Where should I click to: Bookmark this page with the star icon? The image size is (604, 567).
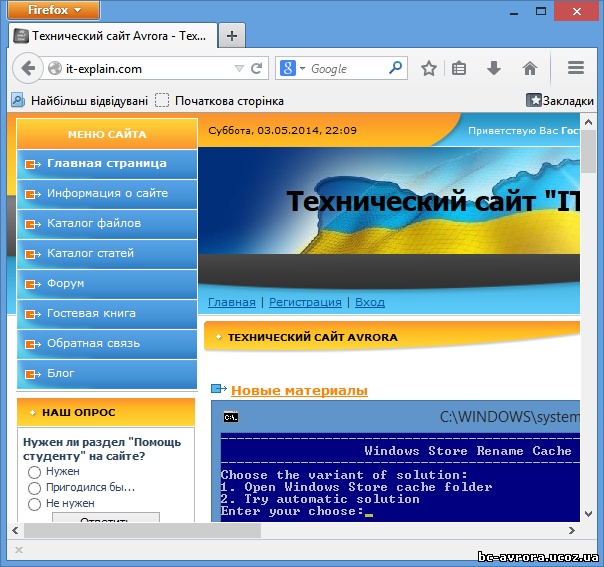[429, 69]
